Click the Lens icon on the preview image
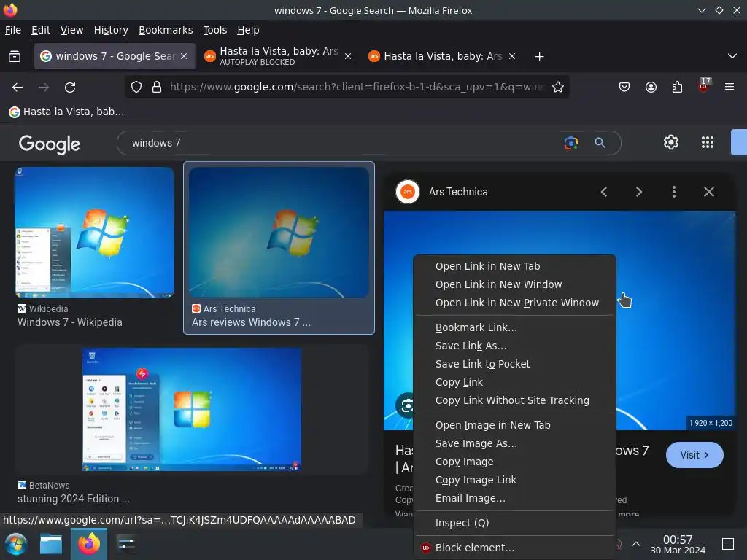Image resolution: width=747 pixels, height=560 pixels. [406, 405]
